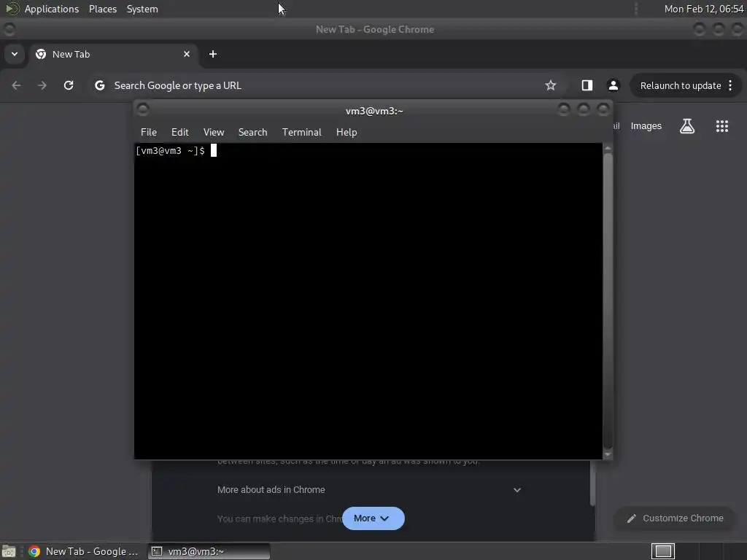Image resolution: width=747 pixels, height=560 pixels.
Task: Open the Chrome window menu button
Action: pos(9,29)
